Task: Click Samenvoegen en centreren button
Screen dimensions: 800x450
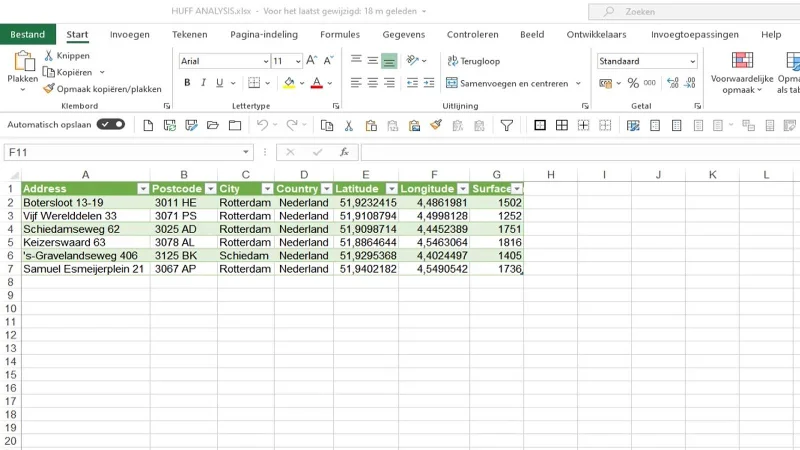Action: click(x=507, y=83)
